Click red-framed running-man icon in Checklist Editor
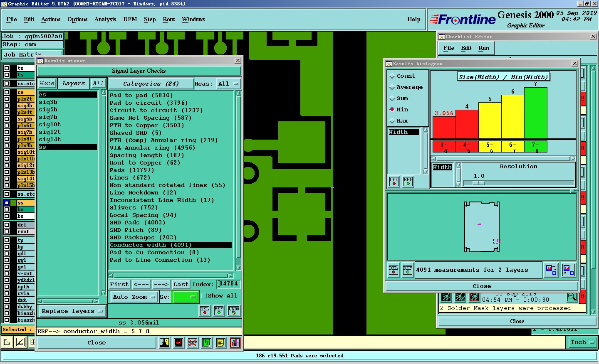Viewport: 599px width, 364px height. pos(474,297)
